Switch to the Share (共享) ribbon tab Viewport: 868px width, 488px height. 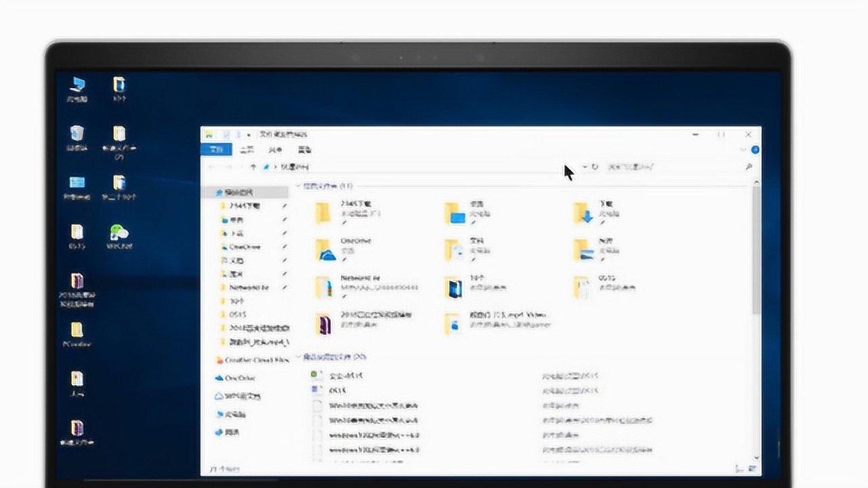[275, 150]
